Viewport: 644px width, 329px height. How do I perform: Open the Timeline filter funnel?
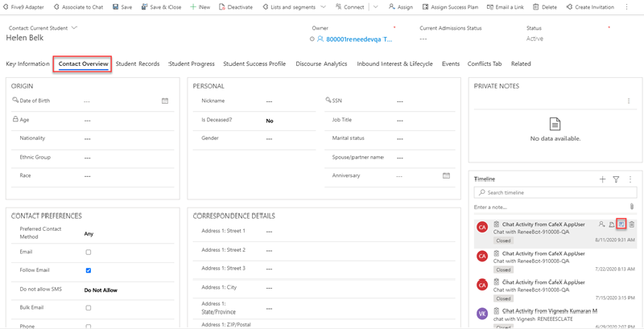coord(616,179)
